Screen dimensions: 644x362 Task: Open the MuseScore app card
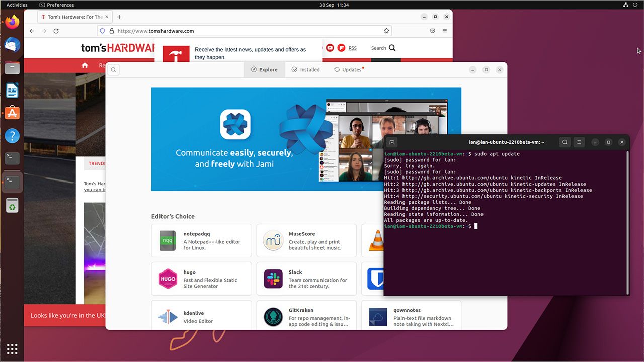pyautogui.click(x=306, y=241)
